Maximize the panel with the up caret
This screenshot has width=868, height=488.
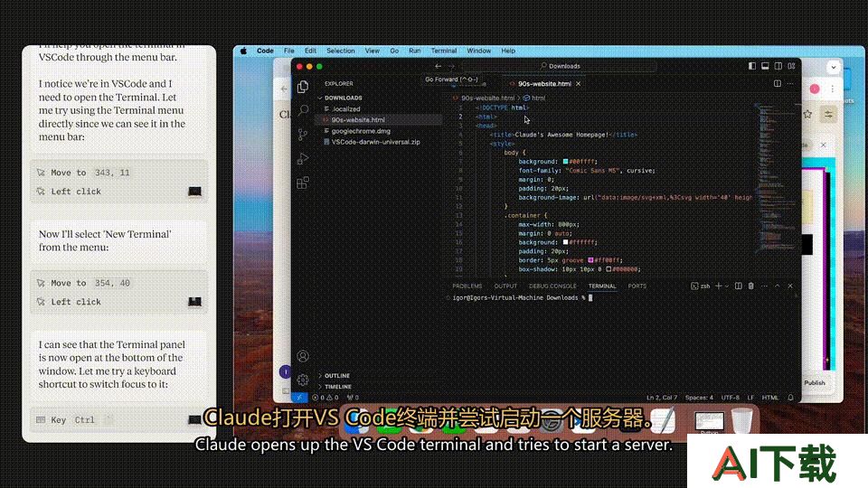click(778, 286)
